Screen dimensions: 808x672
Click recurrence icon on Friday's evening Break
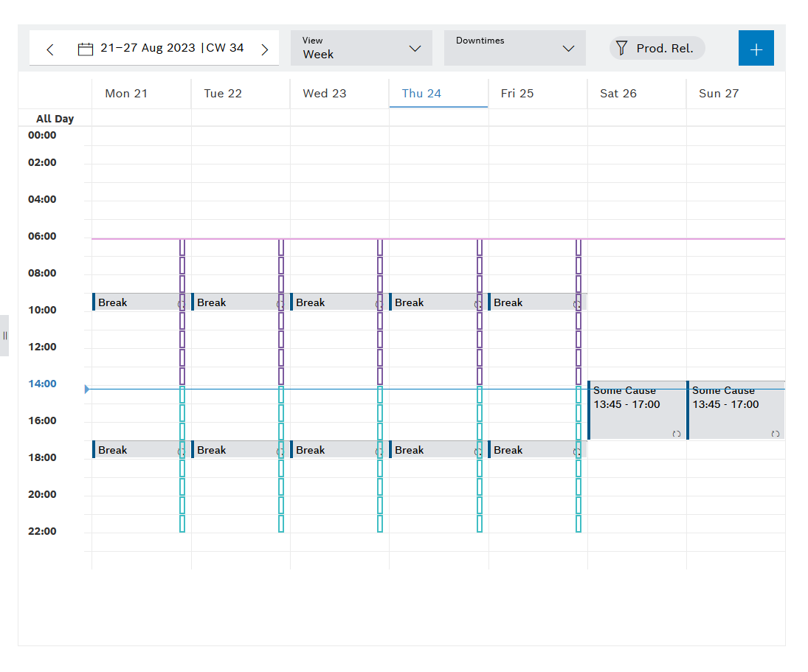point(577,450)
